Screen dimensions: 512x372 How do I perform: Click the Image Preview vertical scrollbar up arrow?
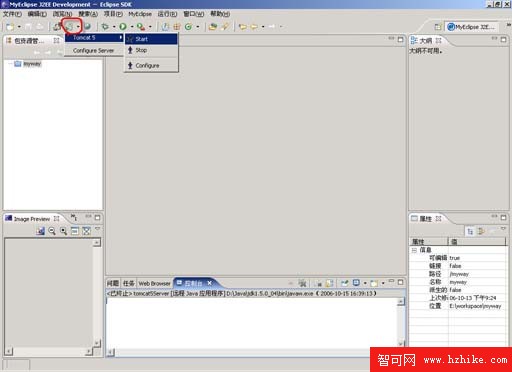[x=97, y=243]
